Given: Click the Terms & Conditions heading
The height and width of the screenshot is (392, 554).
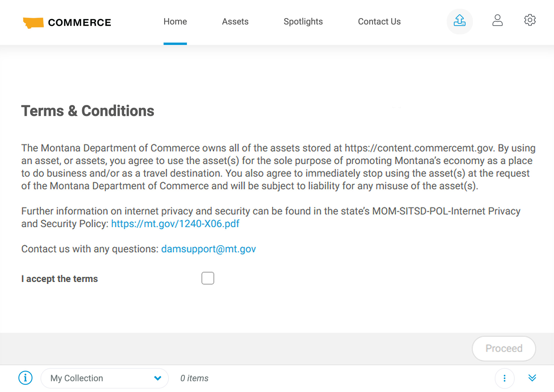Looking at the screenshot, I should (87, 111).
